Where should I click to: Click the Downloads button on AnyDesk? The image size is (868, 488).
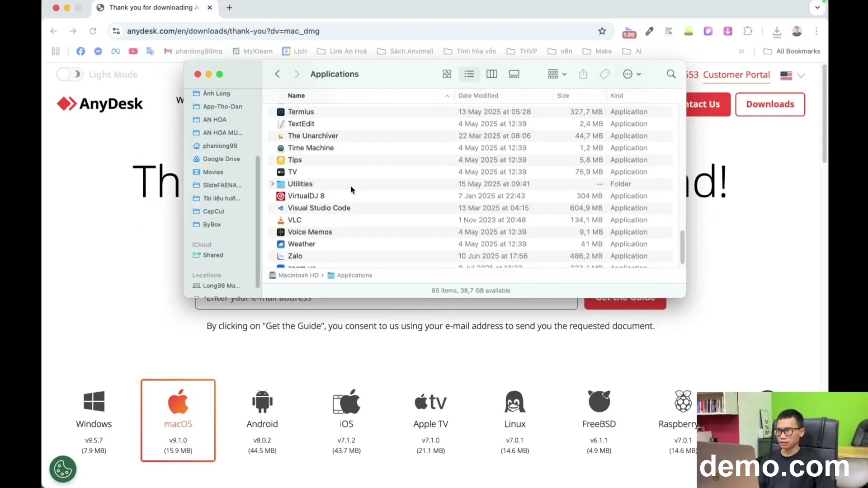(x=770, y=104)
